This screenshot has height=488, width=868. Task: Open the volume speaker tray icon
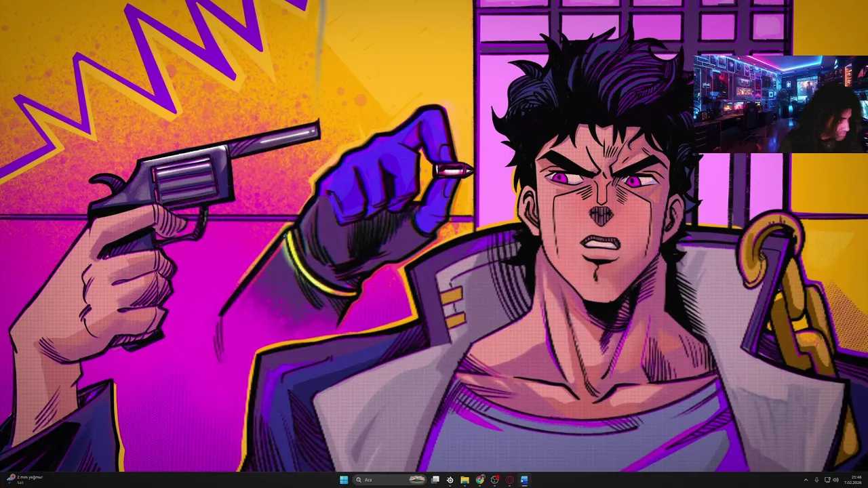point(835,480)
